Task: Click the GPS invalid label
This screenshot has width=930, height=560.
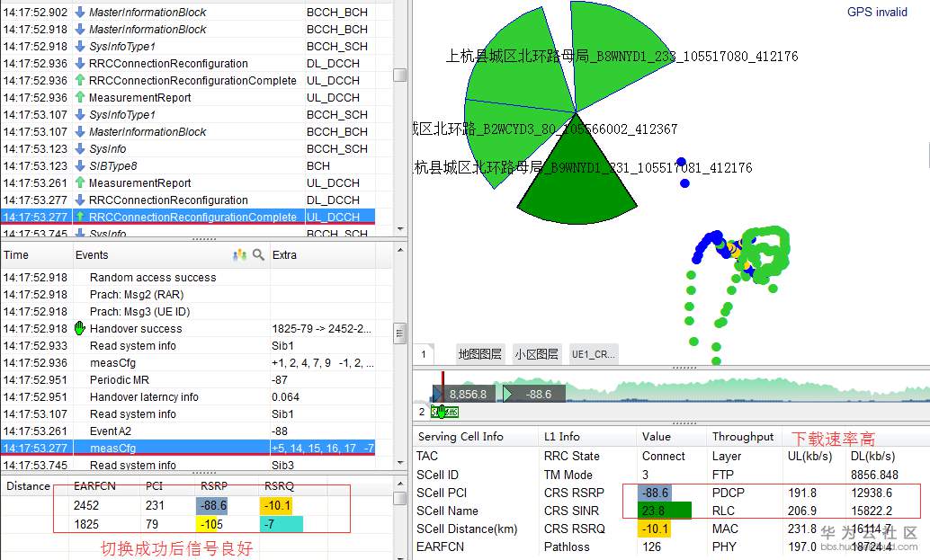Action: [877, 12]
